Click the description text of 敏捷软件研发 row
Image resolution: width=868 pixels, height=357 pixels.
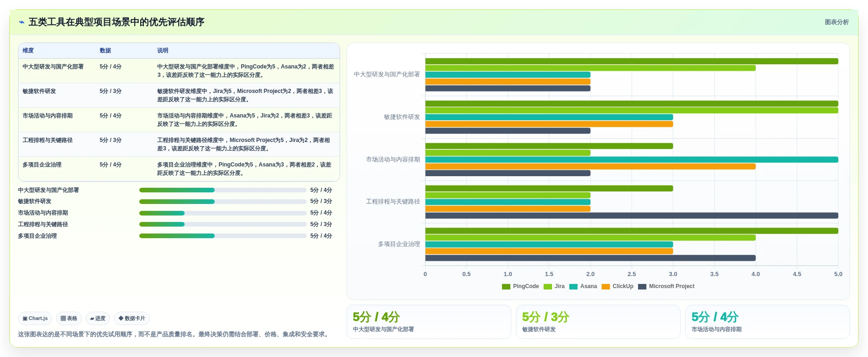coord(245,95)
